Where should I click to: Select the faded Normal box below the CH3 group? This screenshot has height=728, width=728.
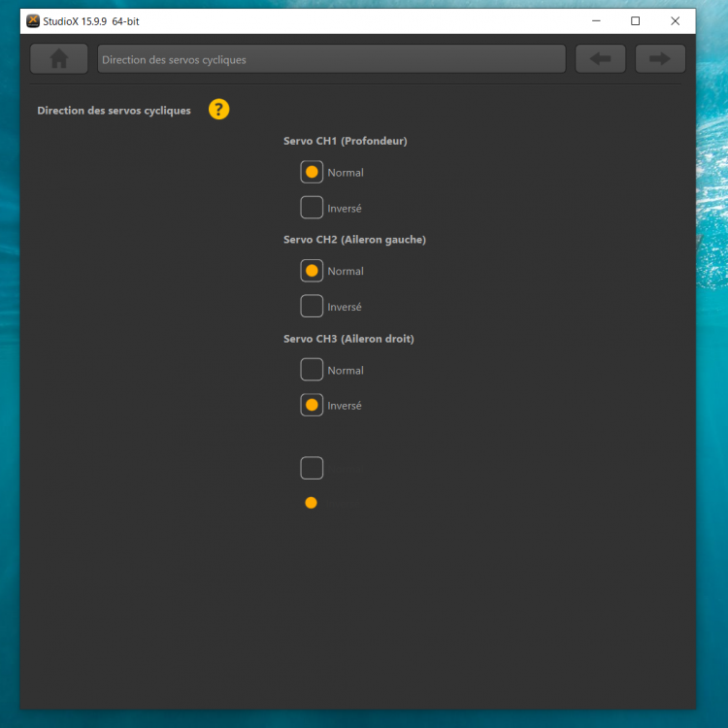[x=312, y=468]
